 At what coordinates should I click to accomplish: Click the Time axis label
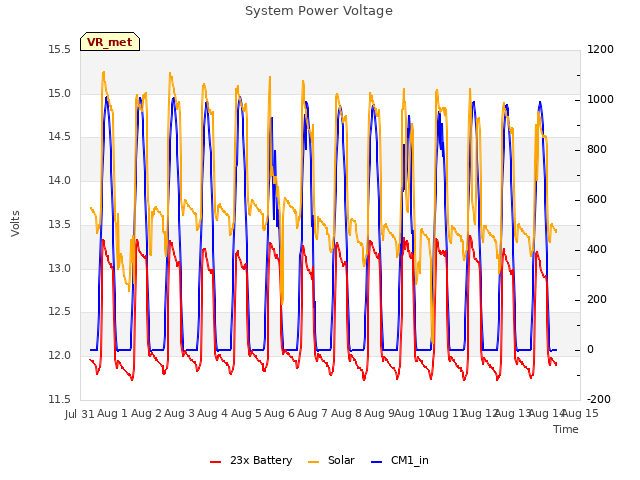(x=566, y=429)
